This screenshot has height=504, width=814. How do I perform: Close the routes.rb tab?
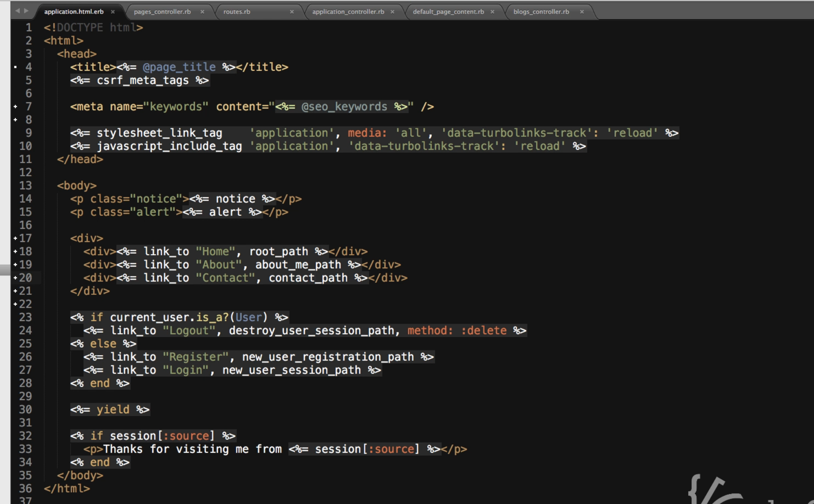coord(292,12)
